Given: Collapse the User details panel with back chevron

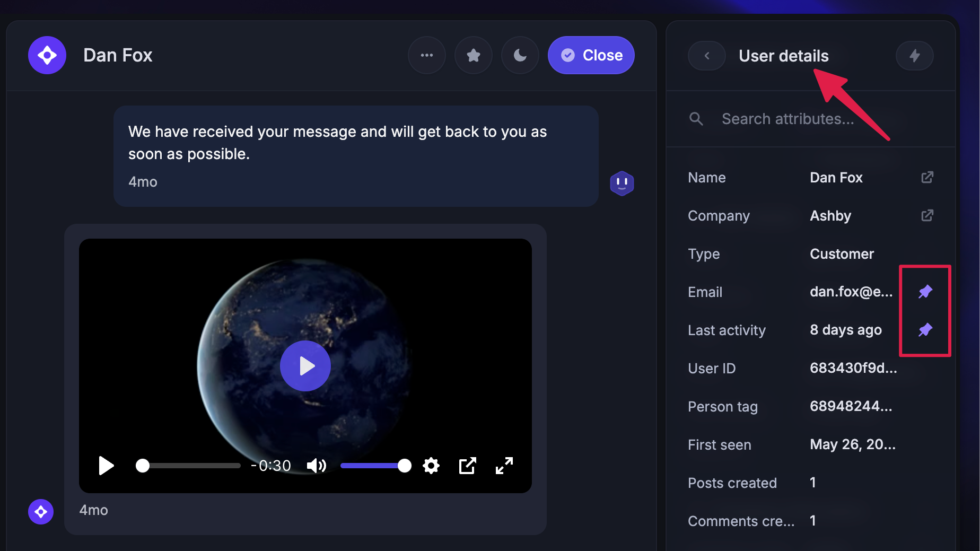Looking at the screenshot, I should point(706,56).
